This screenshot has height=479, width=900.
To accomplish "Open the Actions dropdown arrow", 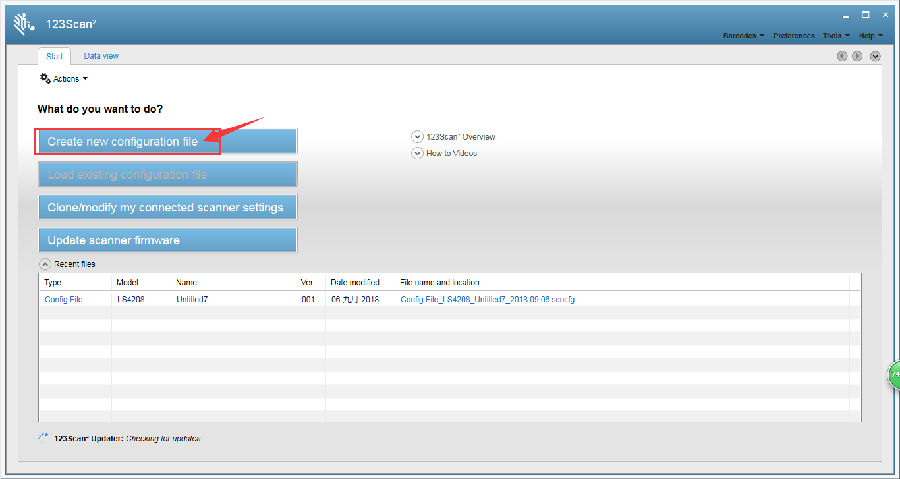I will (x=85, y=79).
